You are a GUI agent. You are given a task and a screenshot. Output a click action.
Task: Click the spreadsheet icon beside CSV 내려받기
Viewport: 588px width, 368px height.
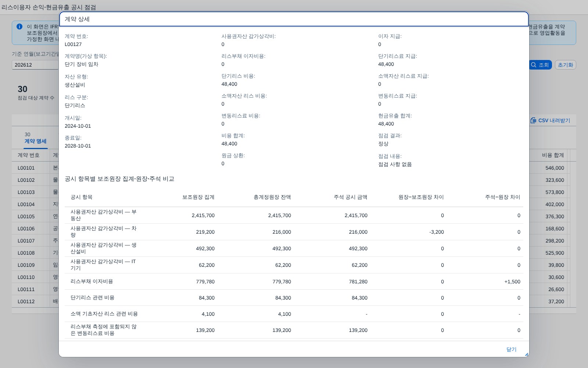[533, 120]
